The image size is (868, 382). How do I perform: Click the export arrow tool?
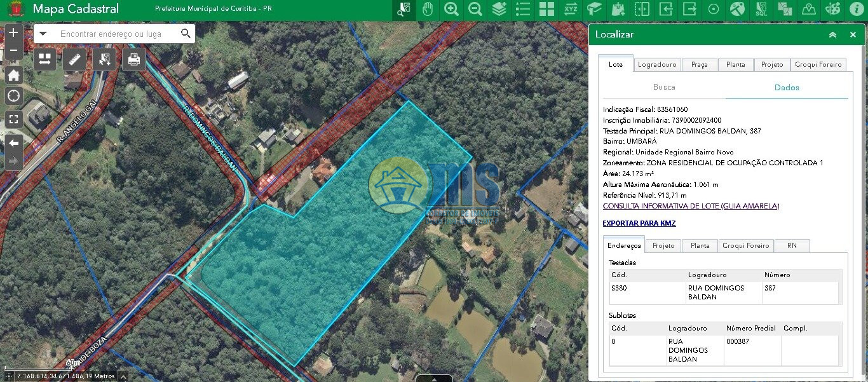coord(689,10)
